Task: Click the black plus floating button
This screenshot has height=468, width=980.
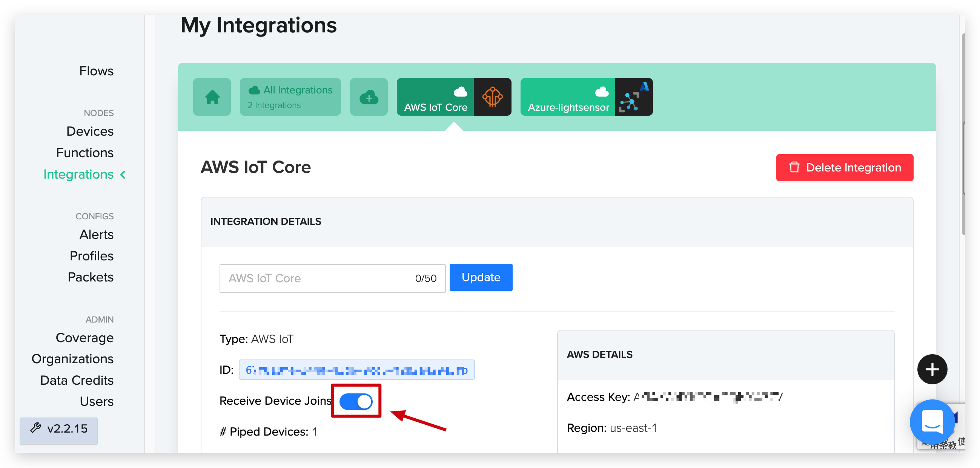Action: coord(932,369)
